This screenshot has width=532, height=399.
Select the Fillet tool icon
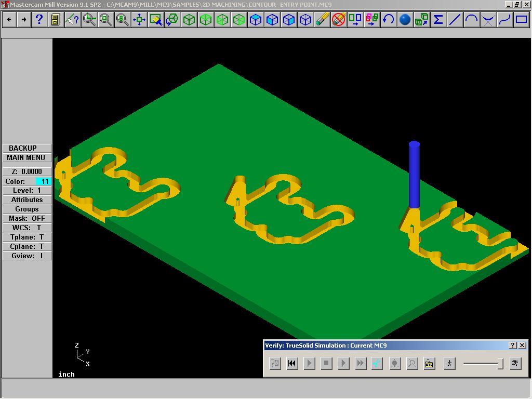[488, 20]
